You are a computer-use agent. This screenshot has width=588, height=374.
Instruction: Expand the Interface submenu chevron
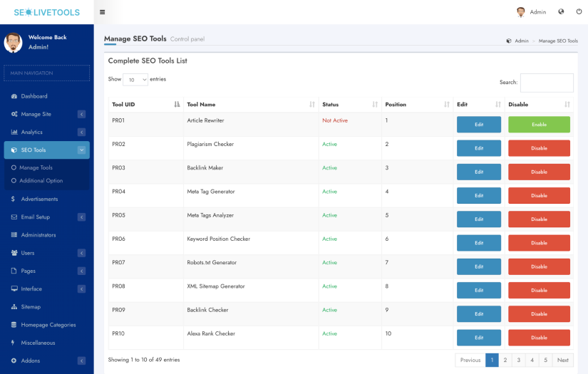(82, 289)
